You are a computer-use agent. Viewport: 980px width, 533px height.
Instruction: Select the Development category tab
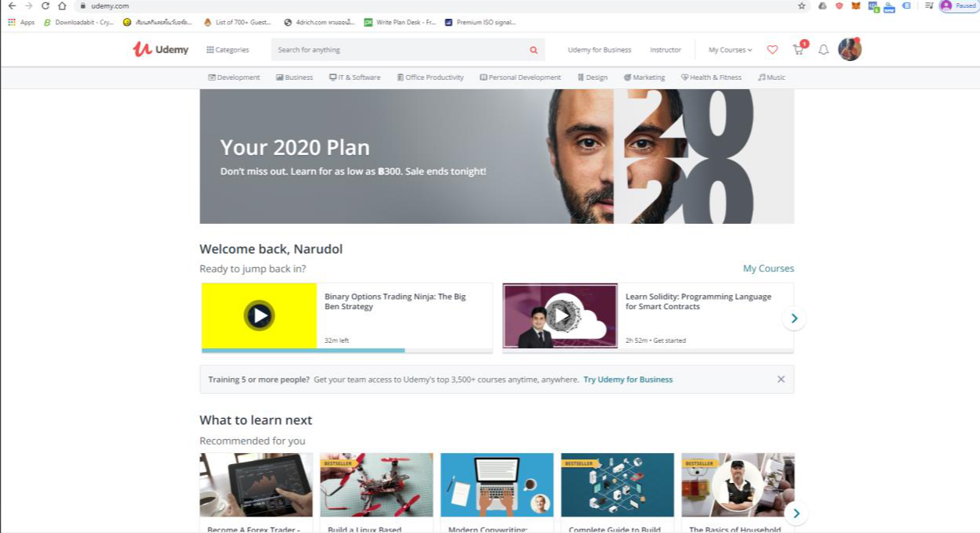click(234, 77)
